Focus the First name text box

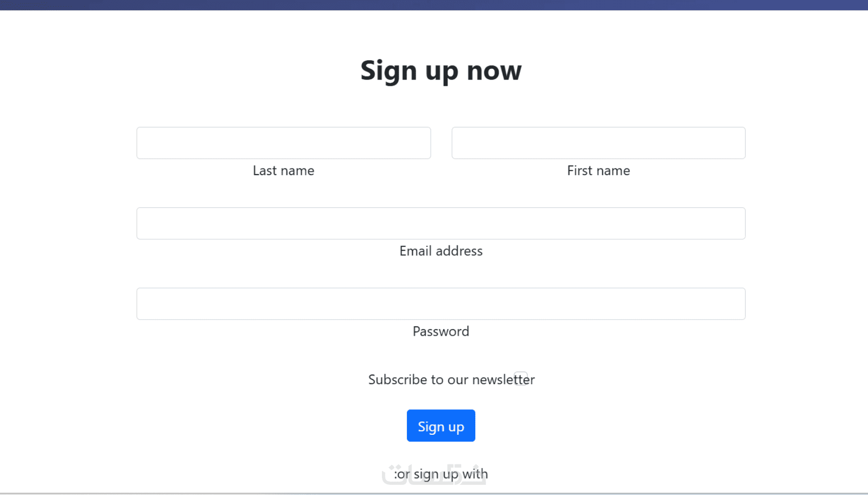point(598,143)
